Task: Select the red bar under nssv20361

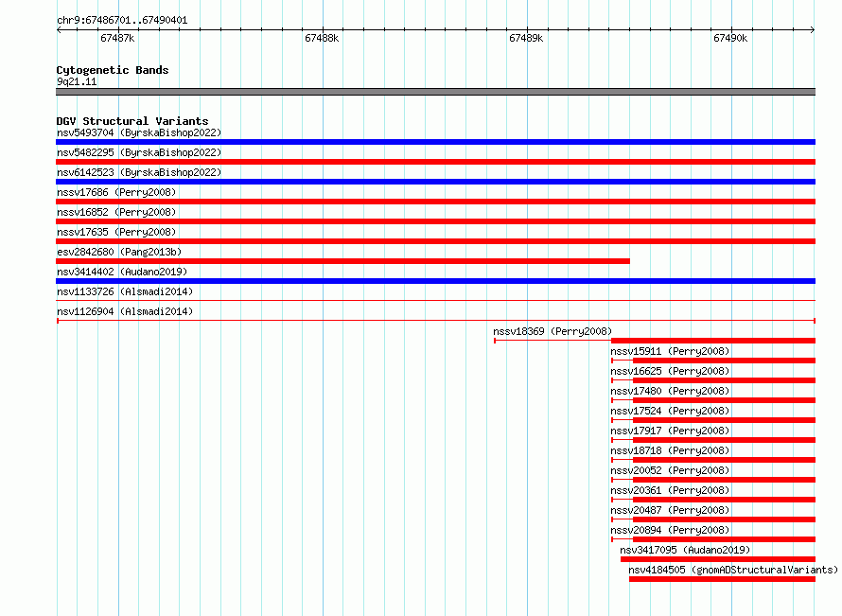Action: point(724,500)
